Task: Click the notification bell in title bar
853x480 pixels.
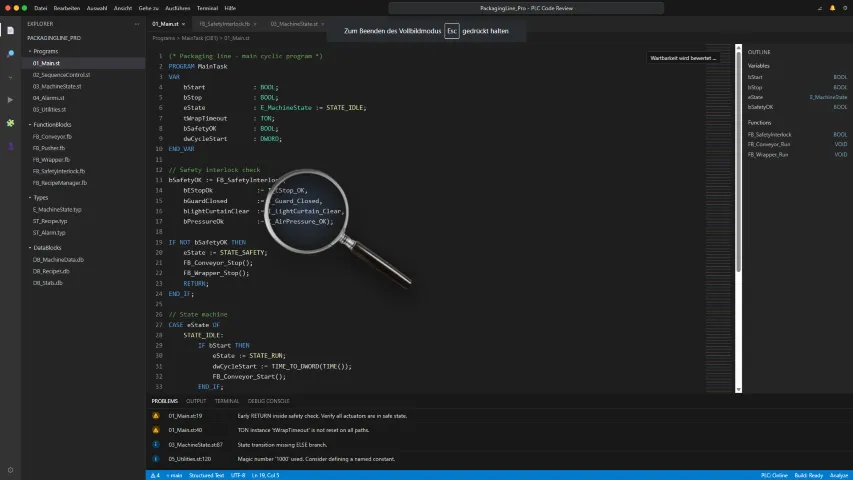Action: (832, 8)
